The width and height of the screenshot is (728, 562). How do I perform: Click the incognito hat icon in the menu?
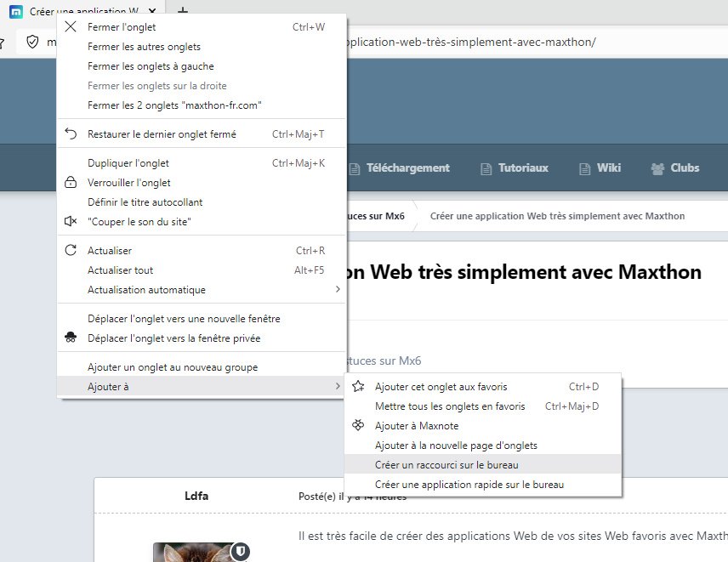coord(71,338)
